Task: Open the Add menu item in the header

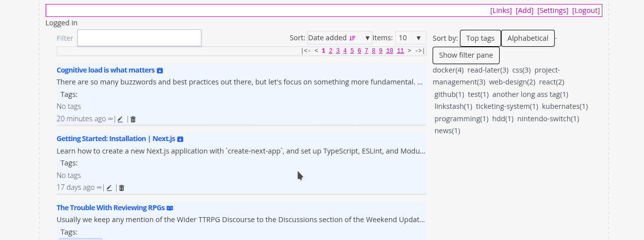Action: [524, 10]
